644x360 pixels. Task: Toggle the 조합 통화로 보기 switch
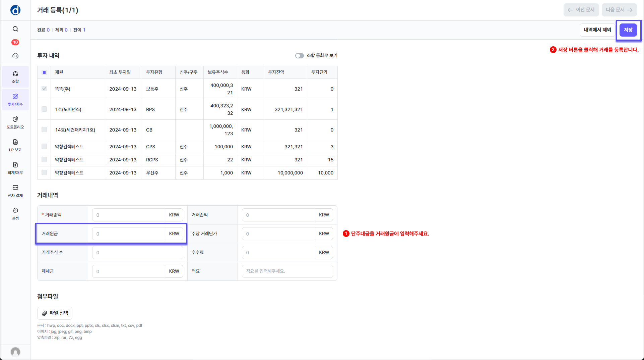299,56
